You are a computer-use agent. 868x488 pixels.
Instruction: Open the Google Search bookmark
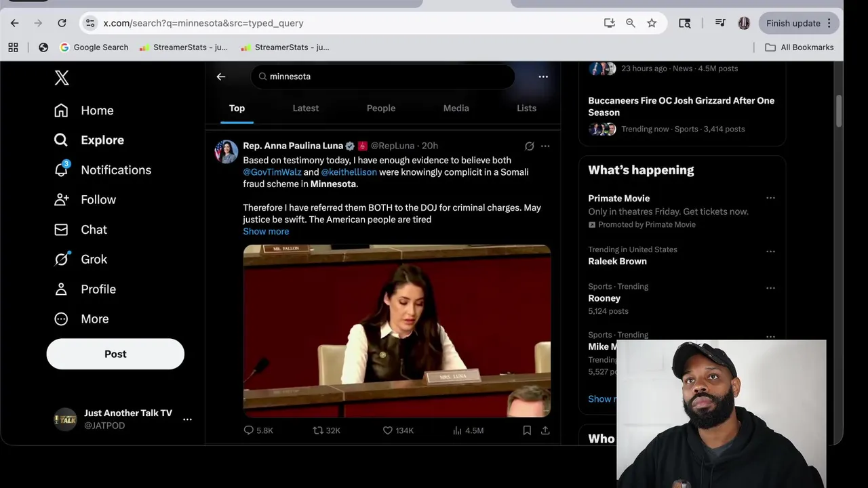click(x=94, y=47)
